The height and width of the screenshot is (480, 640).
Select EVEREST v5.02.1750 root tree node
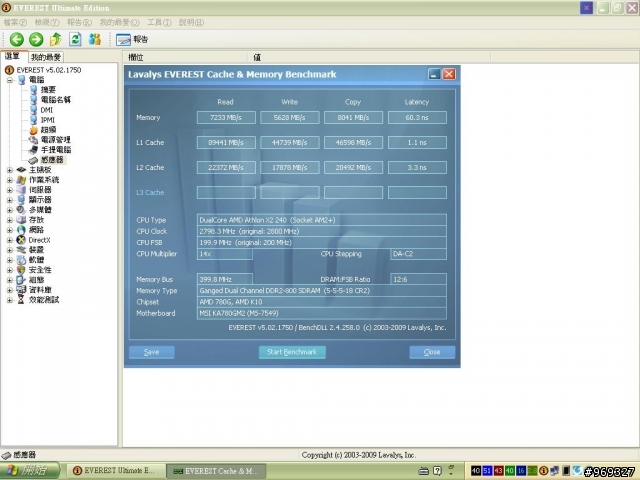49,70
